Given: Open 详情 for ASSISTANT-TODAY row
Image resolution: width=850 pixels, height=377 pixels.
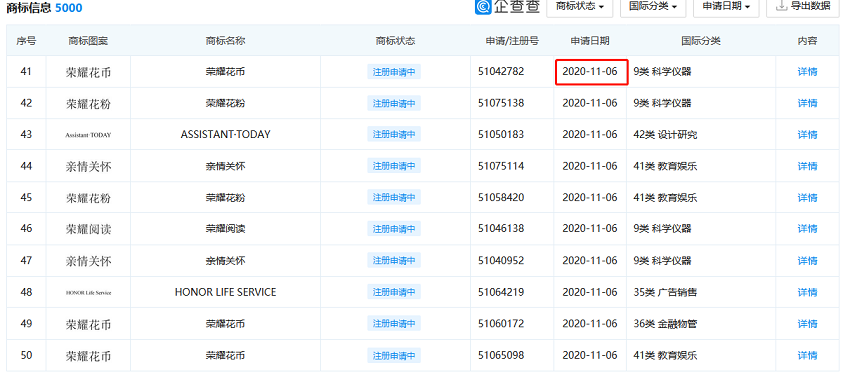Looking at the screenshot, I should pos(807,135).
